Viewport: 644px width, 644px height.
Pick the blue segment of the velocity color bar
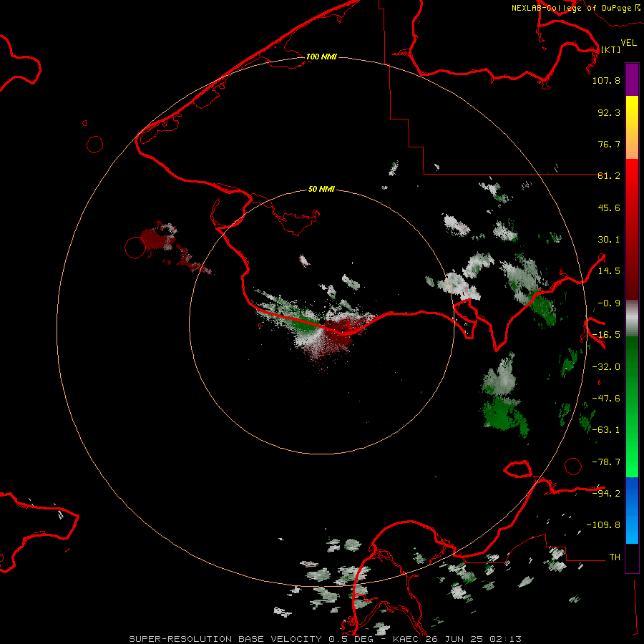632,510
